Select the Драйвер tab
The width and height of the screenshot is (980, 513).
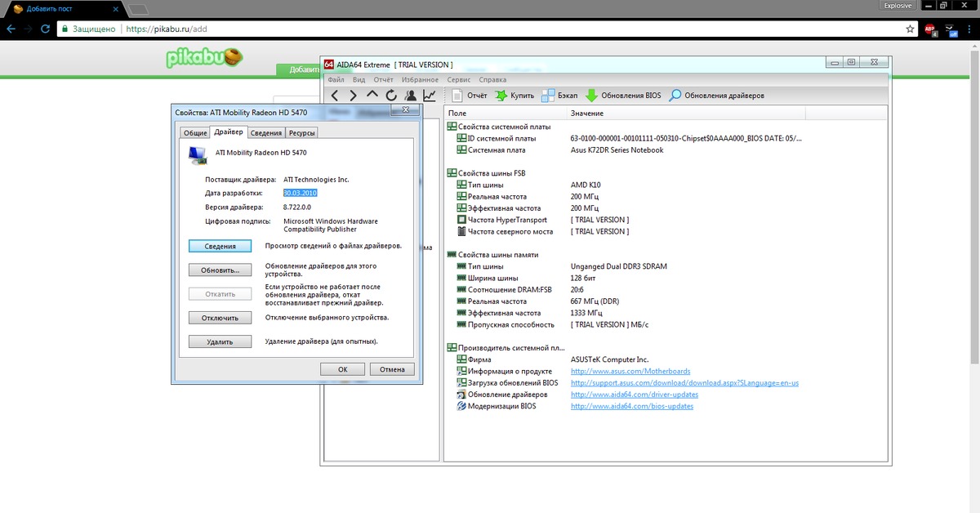coord(228,132)
